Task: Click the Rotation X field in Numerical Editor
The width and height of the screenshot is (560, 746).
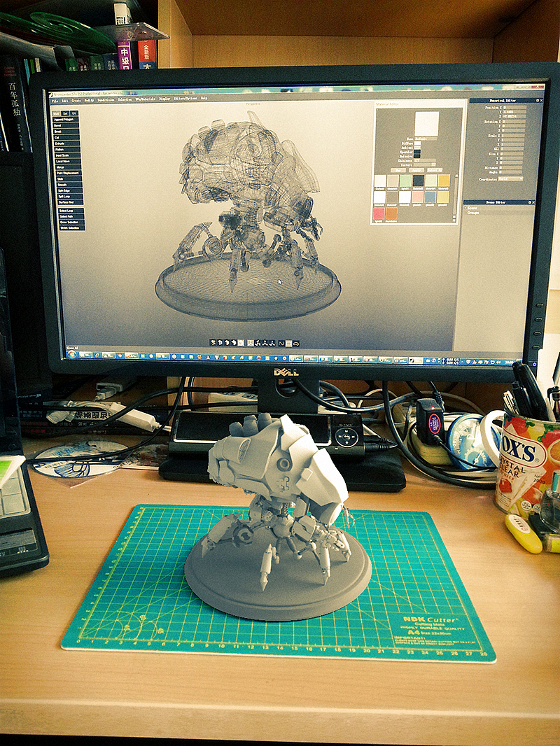Action: coord(514,122)
